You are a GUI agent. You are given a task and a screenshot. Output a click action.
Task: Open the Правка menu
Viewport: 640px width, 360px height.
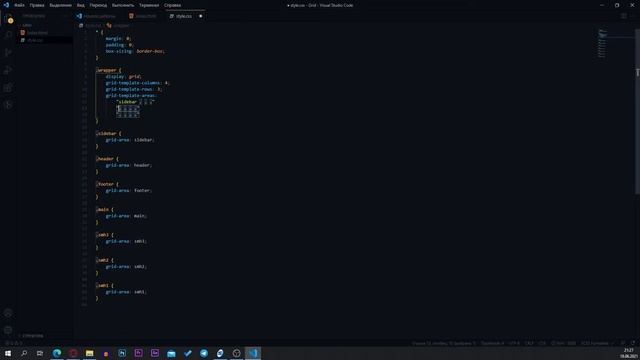37,5
